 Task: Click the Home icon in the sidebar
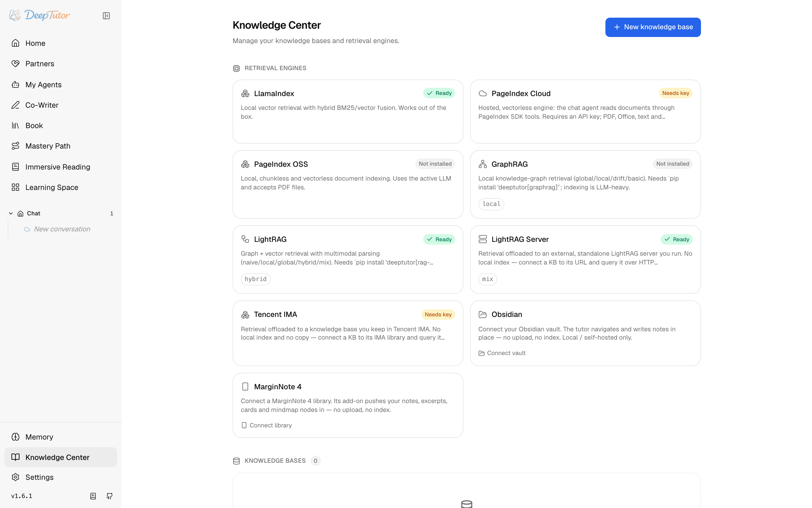[15, 43]
